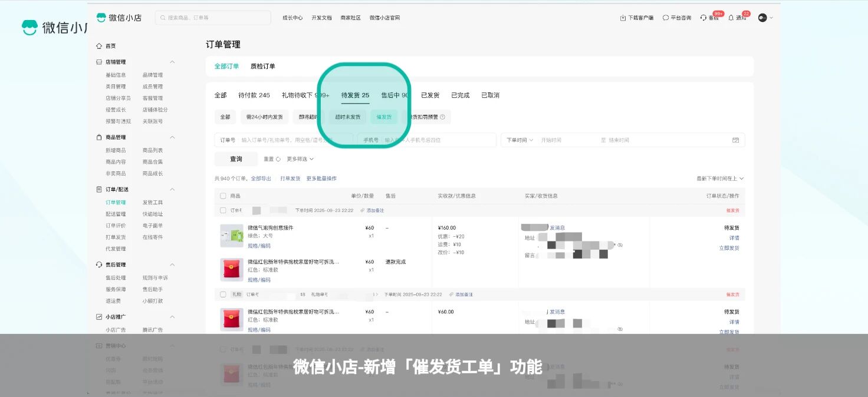Filter by 需24小时内发货

(265, 117)
